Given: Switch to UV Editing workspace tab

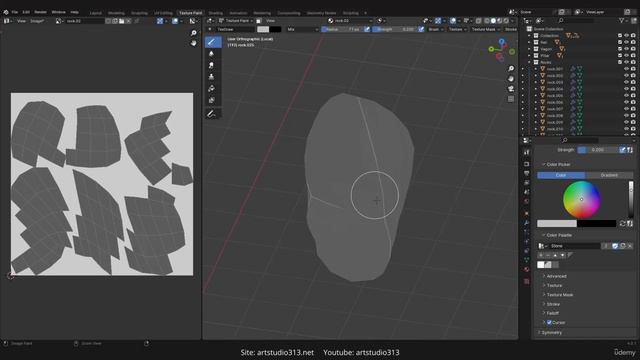Looking at the screenshot, I should coord(163,13).
